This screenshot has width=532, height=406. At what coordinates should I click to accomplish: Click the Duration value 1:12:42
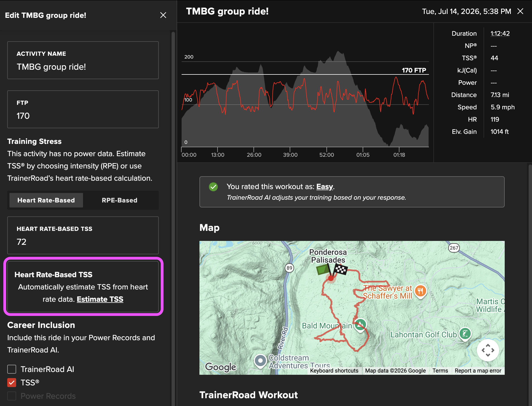(x=500, y=33)
